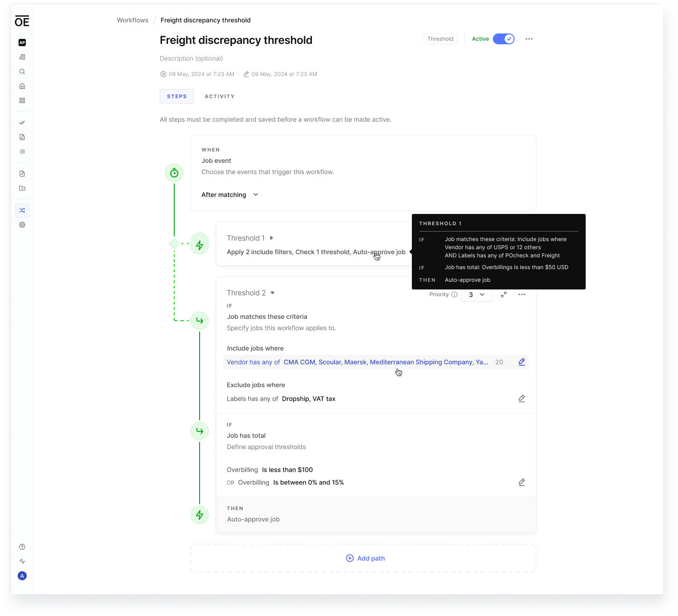Click the Include jobs where label
678x616 pixels.
click(x=255, y=348)
